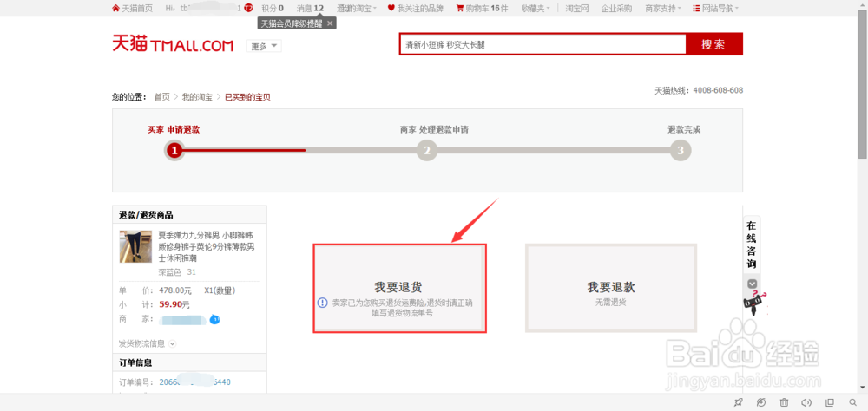Click the speaker sound icon in status bar
This screenshot has height=411, width=868.
(x=806, y=402)
